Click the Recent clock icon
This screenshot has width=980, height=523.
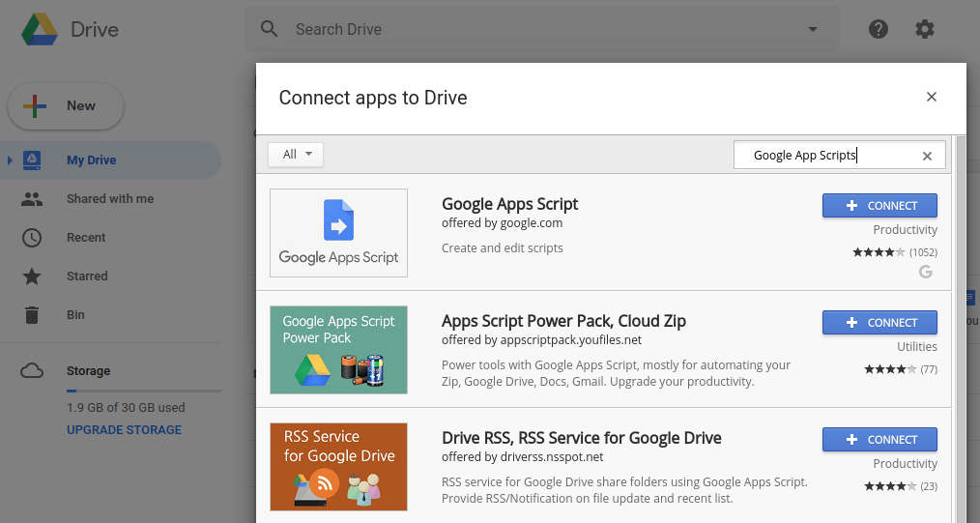click(x=32, y=238)
